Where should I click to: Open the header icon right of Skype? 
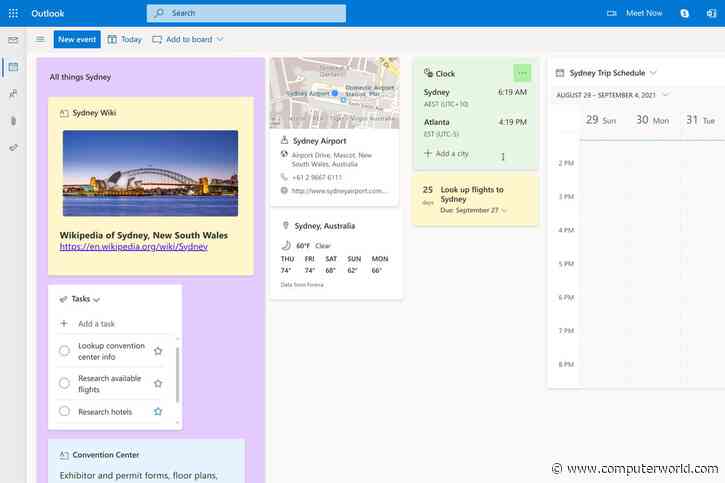pyautogui.click(x=711, y=13)
